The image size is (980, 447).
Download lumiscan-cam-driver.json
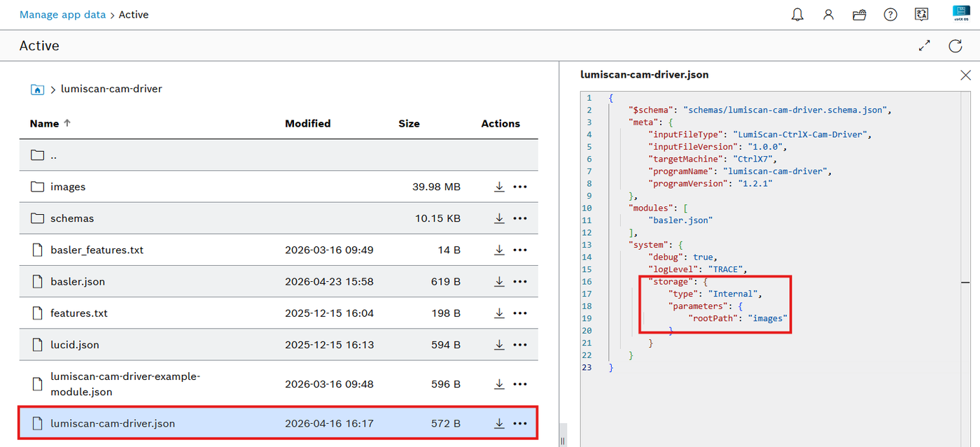pos(499,423)
